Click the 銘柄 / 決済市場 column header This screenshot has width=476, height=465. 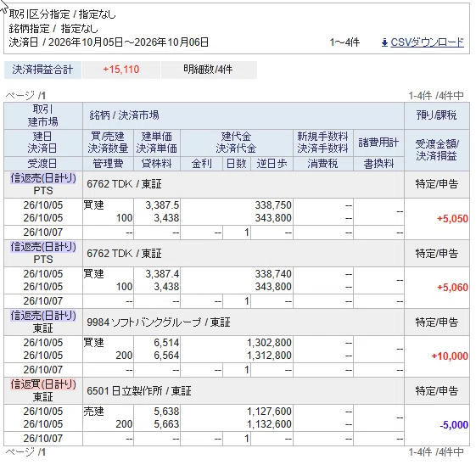pos(124,115)
